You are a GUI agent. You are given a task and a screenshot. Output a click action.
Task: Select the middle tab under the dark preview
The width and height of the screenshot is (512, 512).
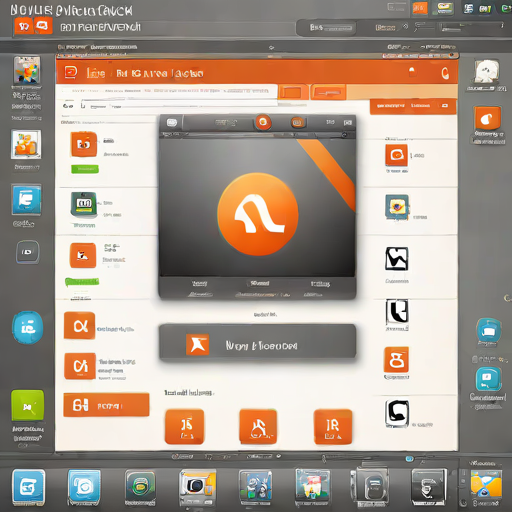click(260, 284)
